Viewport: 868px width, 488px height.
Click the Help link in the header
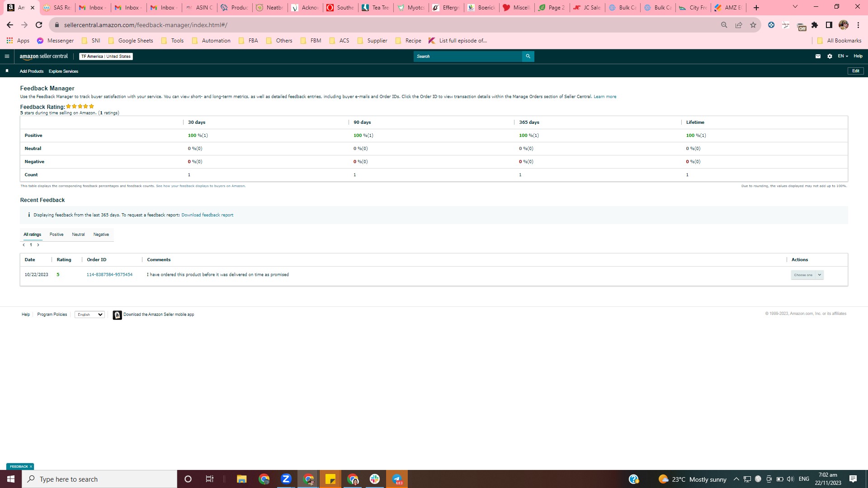pos(858,56)
